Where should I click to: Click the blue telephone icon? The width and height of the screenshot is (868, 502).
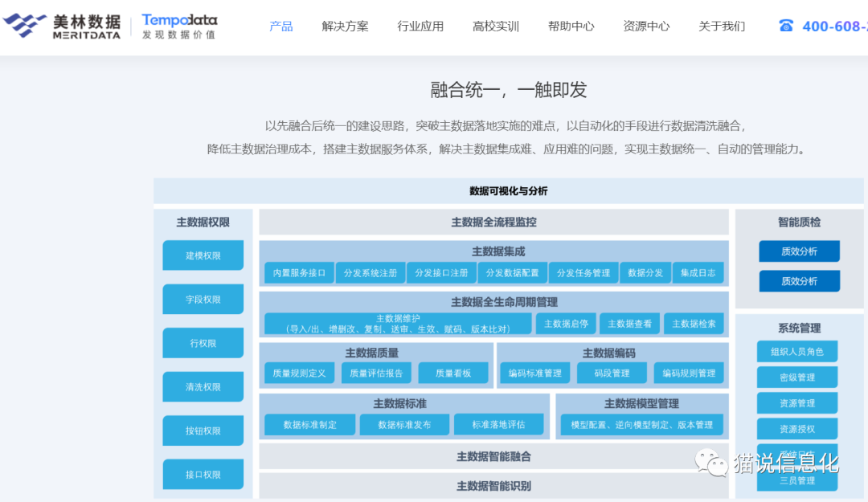tap(786, 26)
